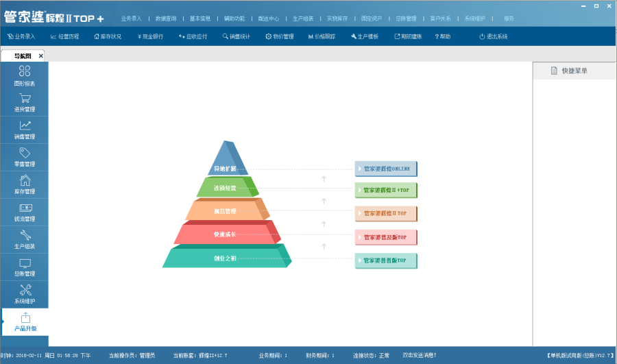The image size is (617, 364).
Task: Click the 快捷菜单 panel header
Action: (574, 71)
